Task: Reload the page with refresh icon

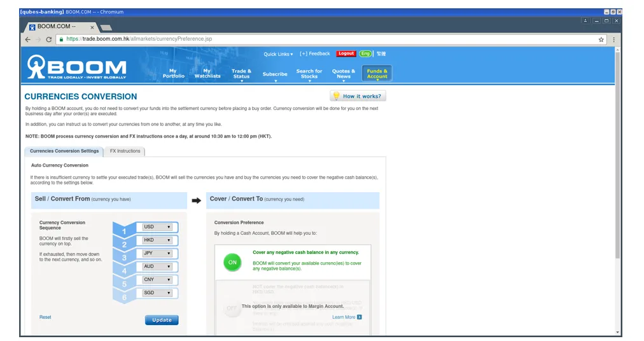Action: coord(49,39)
